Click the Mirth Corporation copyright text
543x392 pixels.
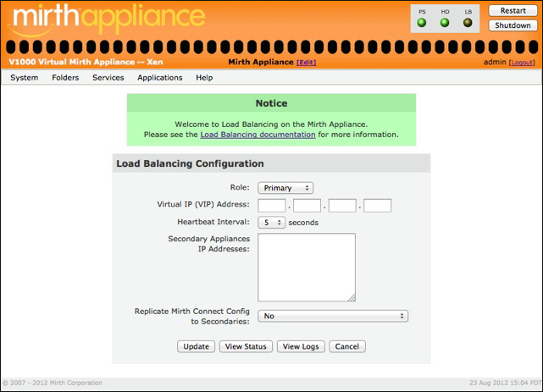coord(53,383)
